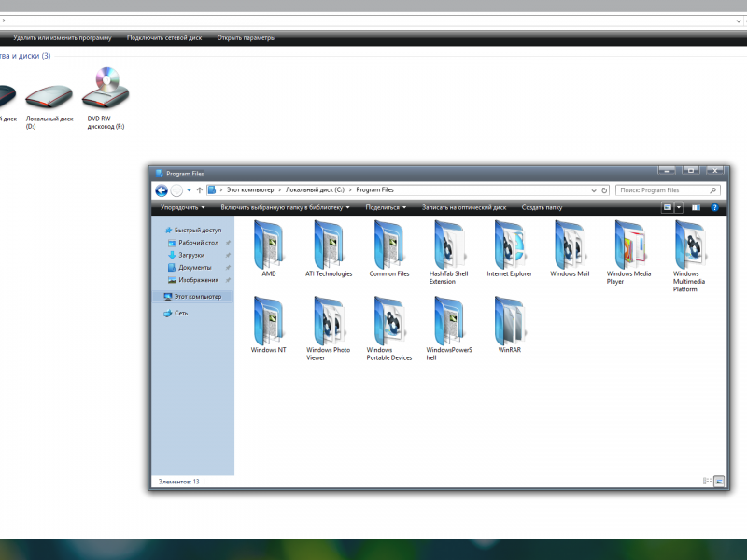The height and width of the screenshot is (560, 747).
Task: Close the Program Files window
Action: pyautogui.click(x=715, y=171)
